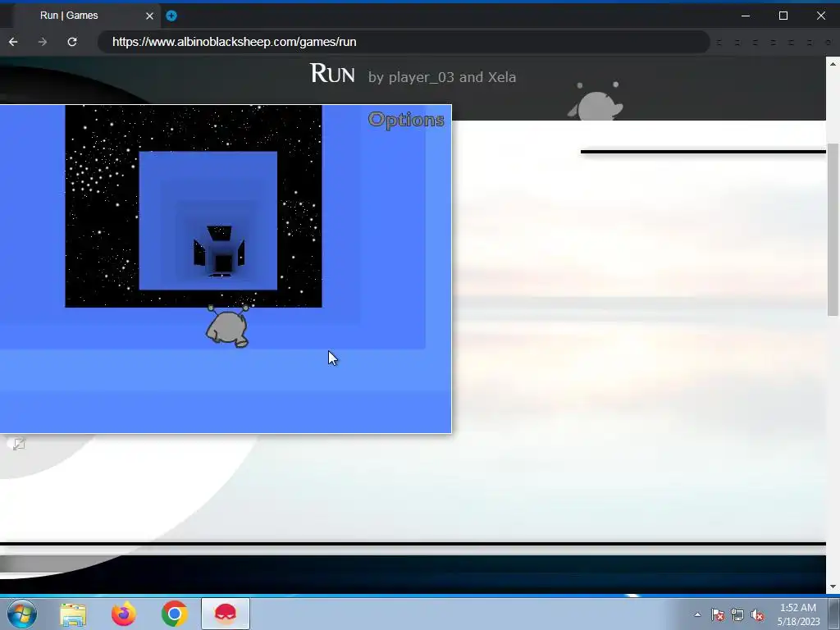Click the page scrollbar up arrow

pos(833,64)
